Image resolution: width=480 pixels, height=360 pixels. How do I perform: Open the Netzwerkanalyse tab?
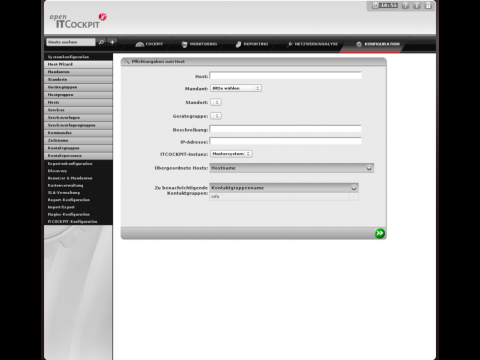(x=313, y=44)
